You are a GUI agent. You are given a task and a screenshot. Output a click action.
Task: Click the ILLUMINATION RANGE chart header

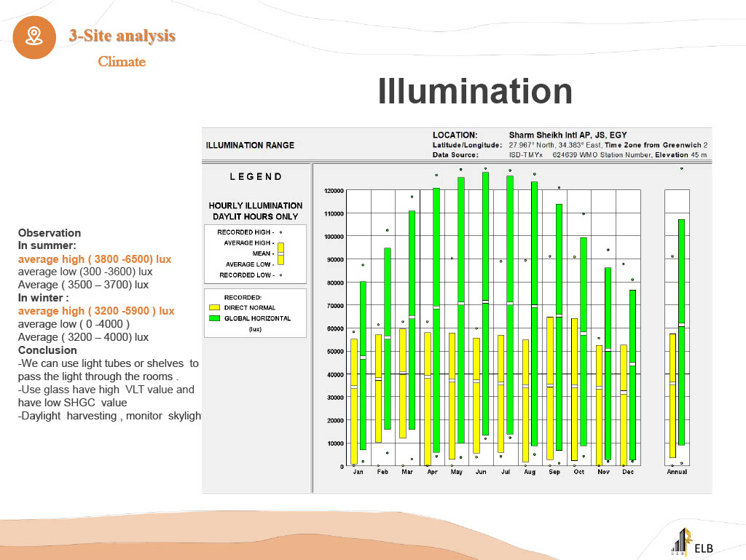(x=251, y=145)
